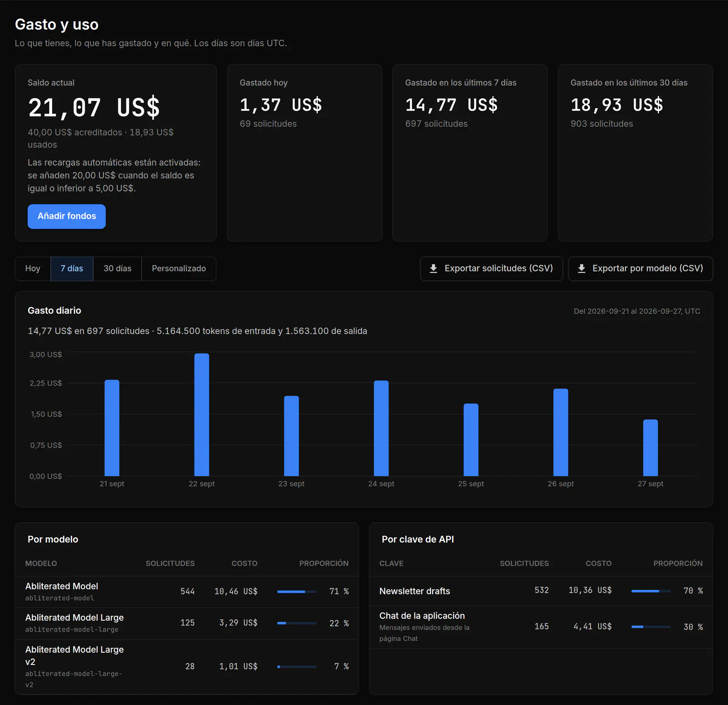Screen dimensions: 728x705
Task: Click the 18,93 US$ thirty-day spend value
Action: click(x=617, y=105)
